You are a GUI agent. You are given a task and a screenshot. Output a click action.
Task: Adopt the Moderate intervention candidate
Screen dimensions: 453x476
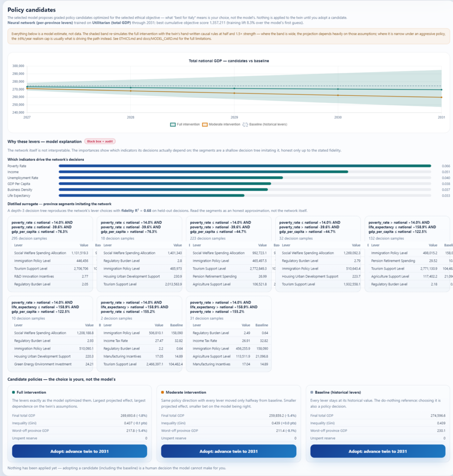pyautogui.click(x=228, y=451)
